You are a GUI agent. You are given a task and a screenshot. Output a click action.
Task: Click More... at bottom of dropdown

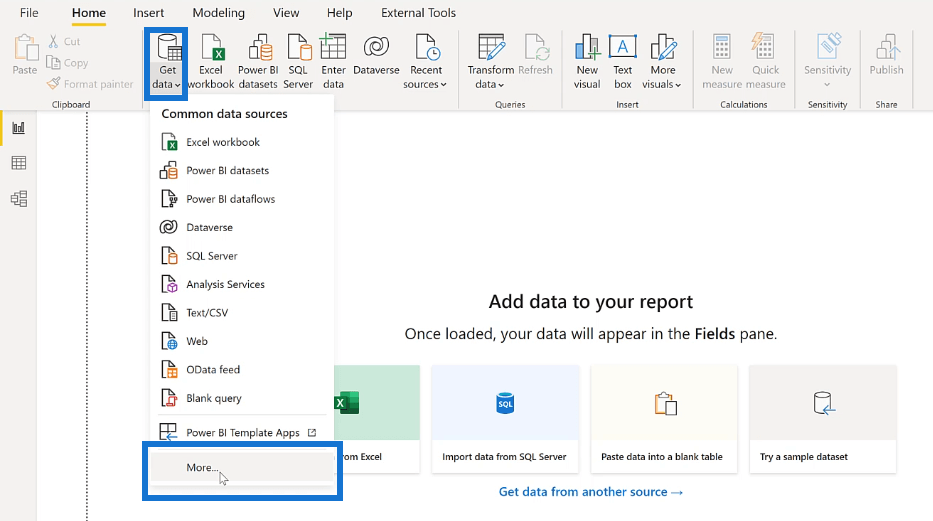[242, 467]
